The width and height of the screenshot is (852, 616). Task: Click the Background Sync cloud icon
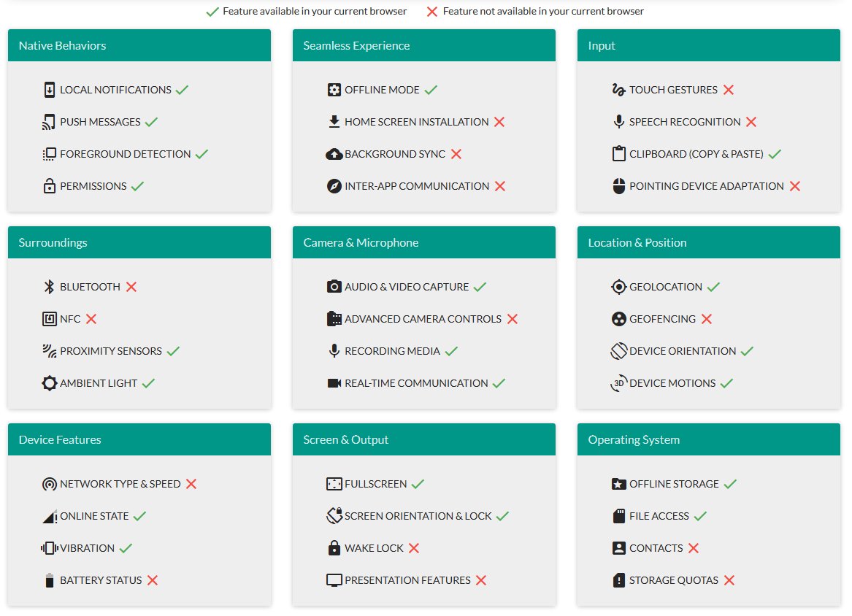[x=334, y=154]
